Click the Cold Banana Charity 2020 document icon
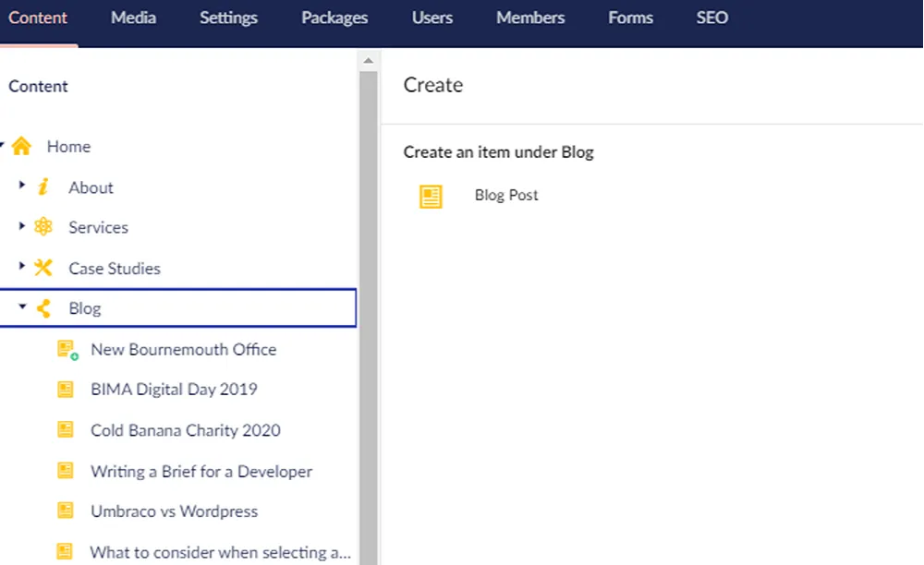This screenshot has height=565, width=924. (x=65, y=429)
